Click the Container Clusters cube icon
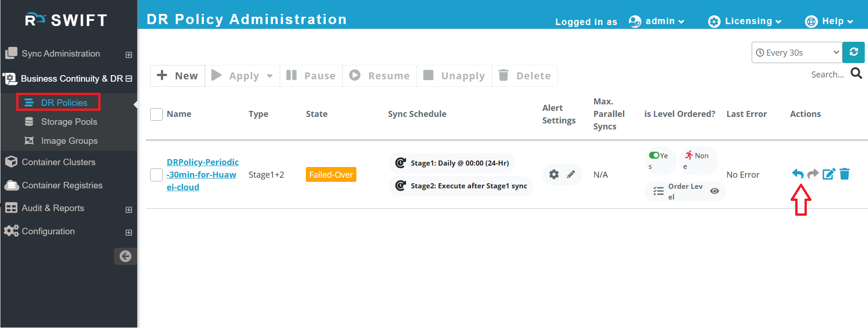Screen dimensions: 868x328 [x=11, y=162]
